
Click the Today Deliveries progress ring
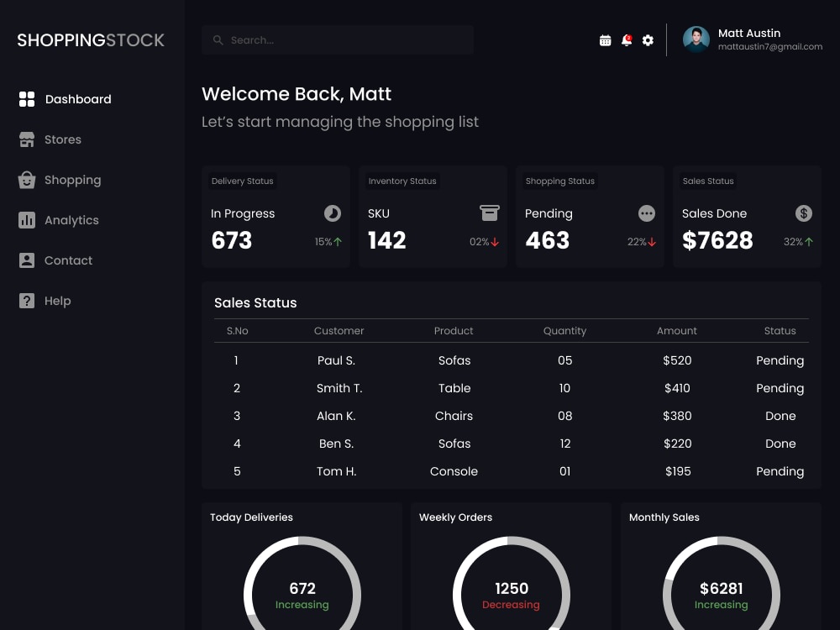302,589
